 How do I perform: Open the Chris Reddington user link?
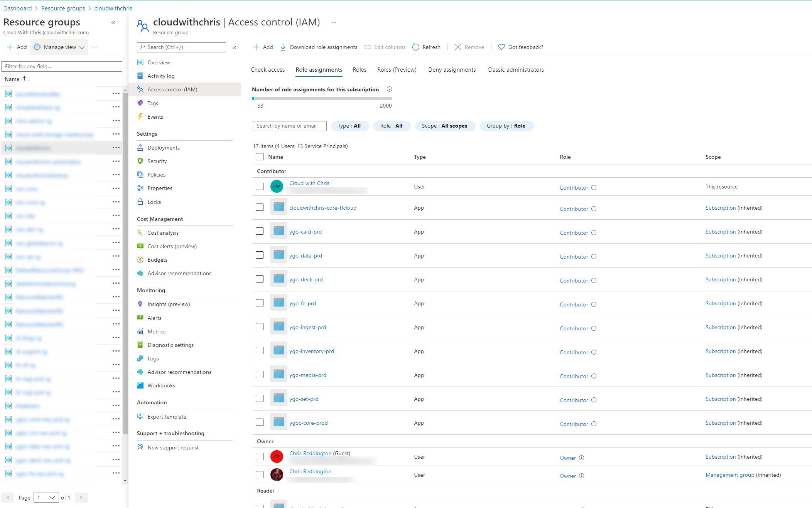point(310,471)
